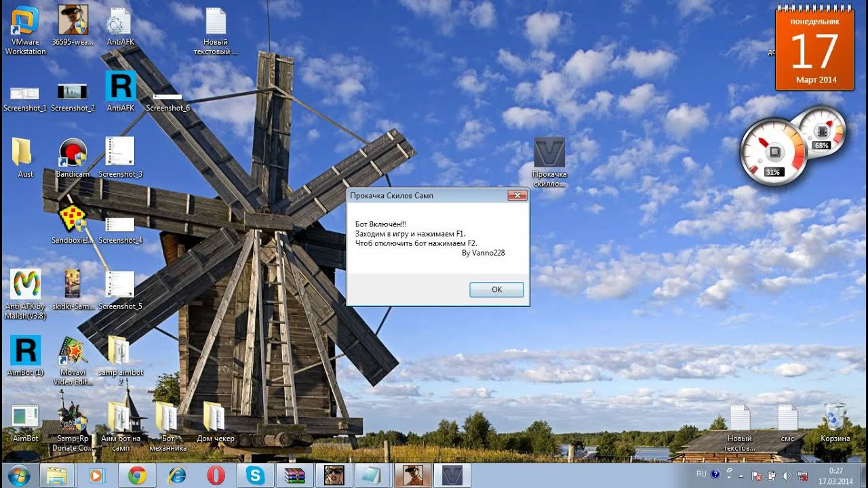
Task: Click the taskbar clock showing 0:27
Action: click(x=835, y=475)
